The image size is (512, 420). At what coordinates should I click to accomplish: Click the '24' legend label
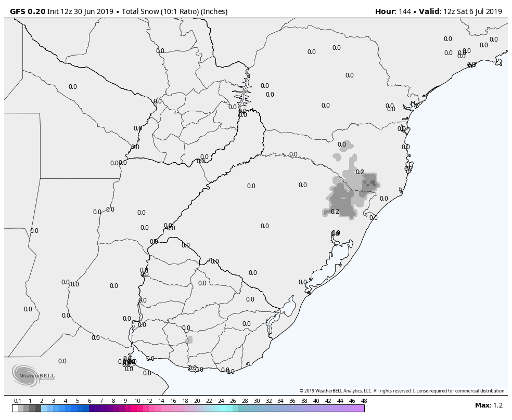pyautogui.click(x=221, y=401)
